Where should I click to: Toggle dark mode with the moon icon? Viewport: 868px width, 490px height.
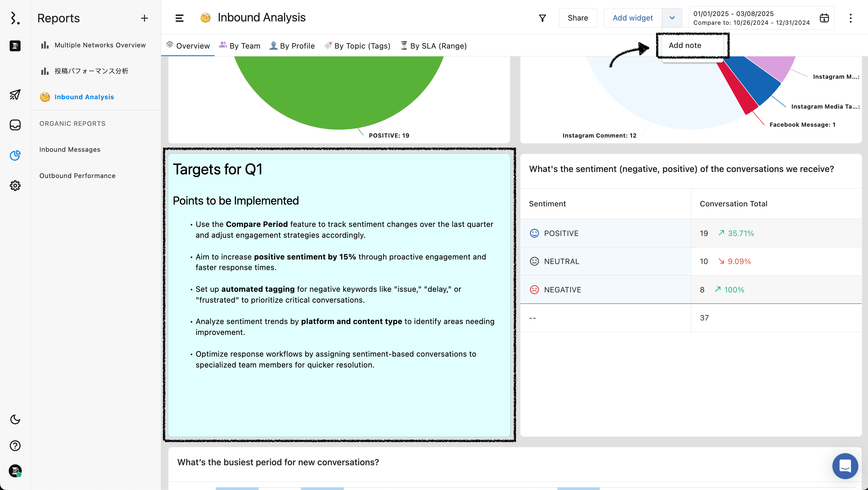click(15, 420)
